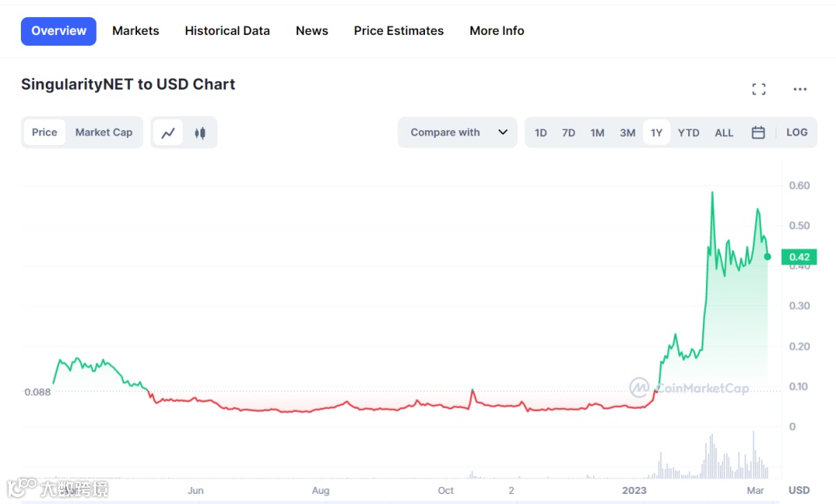This screenshot has height=504, width=836.
Task: Set chart range to 3M
Action: pyautogui.click(x=628, y=133)
